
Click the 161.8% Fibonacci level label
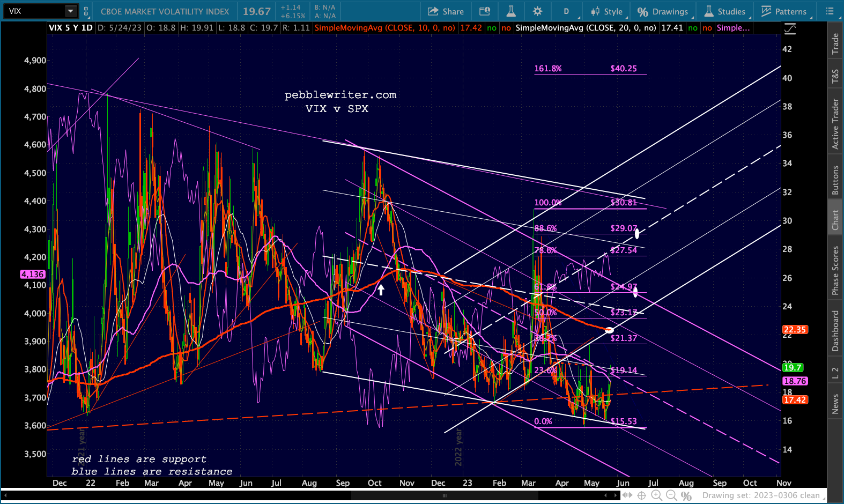click(x=548, y=69)
